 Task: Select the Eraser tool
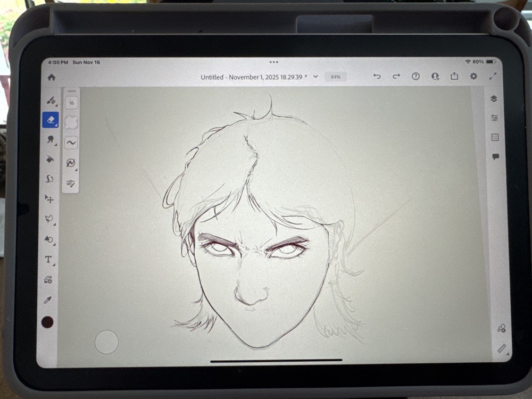(x=51, y=120)
